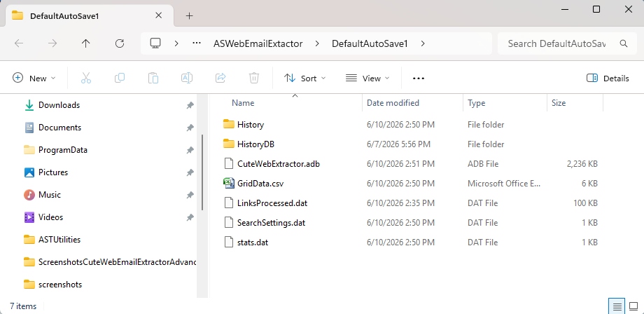Close the DefaultAutoSave1 tab
Viewport: 644px width, 314px height.
point(158,15)
